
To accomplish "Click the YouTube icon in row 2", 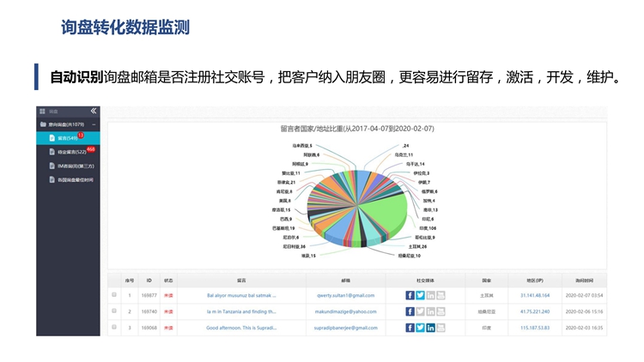I will tap(440, 311).
